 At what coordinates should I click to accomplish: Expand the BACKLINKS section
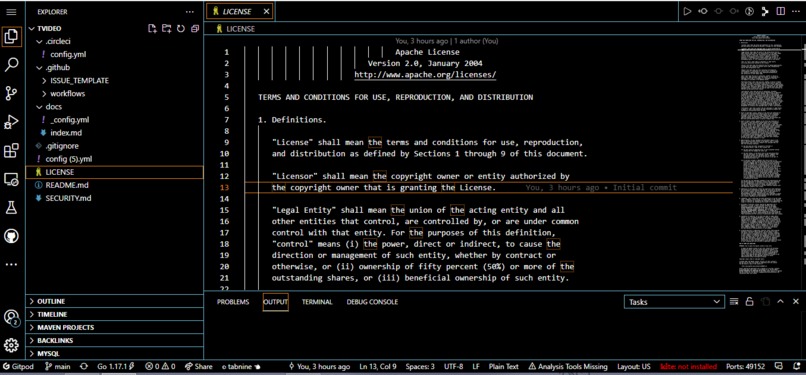tap(115, 341)
